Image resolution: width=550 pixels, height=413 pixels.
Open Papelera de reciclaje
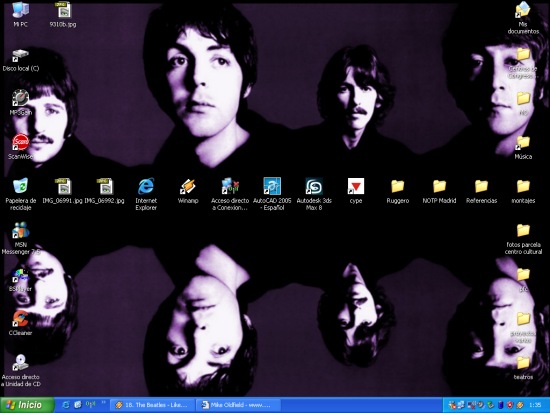[x=21, y=194]
